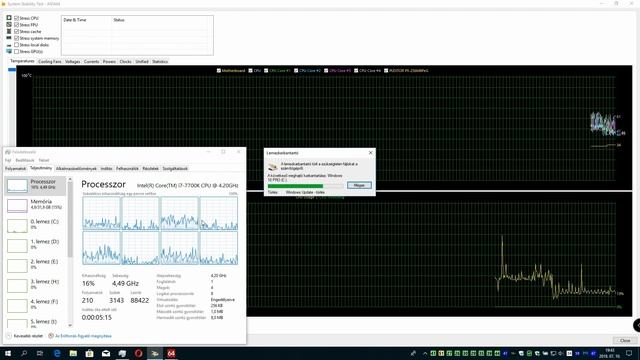Select 3. lemez (H:) in performance list
This screenshot has width=640, height=360.
coord(35,285)
